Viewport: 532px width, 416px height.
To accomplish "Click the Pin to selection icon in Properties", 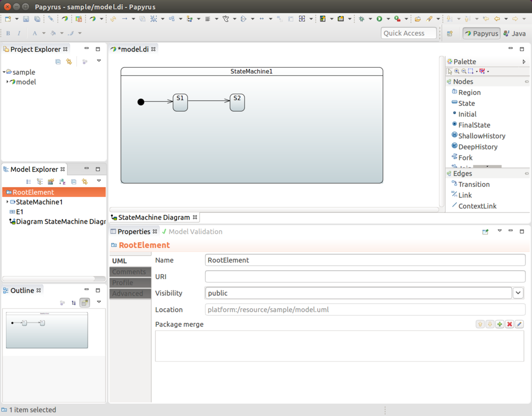I will (485, 232).
